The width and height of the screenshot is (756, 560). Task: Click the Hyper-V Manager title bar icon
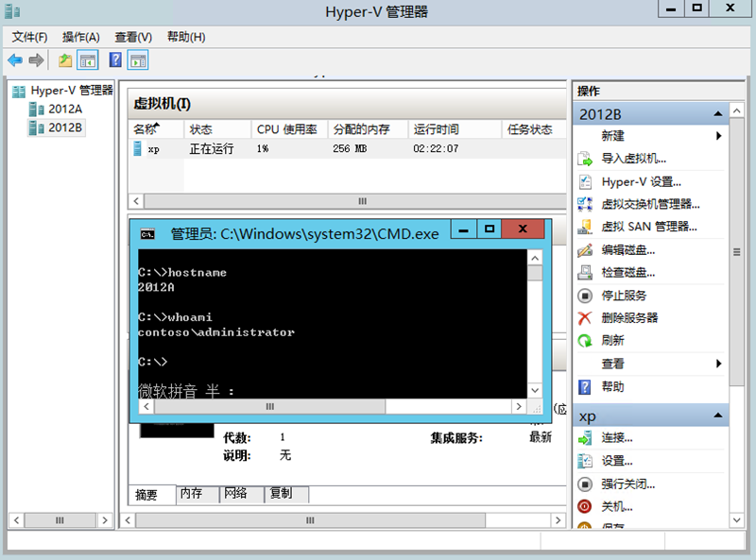pos(12,11)
